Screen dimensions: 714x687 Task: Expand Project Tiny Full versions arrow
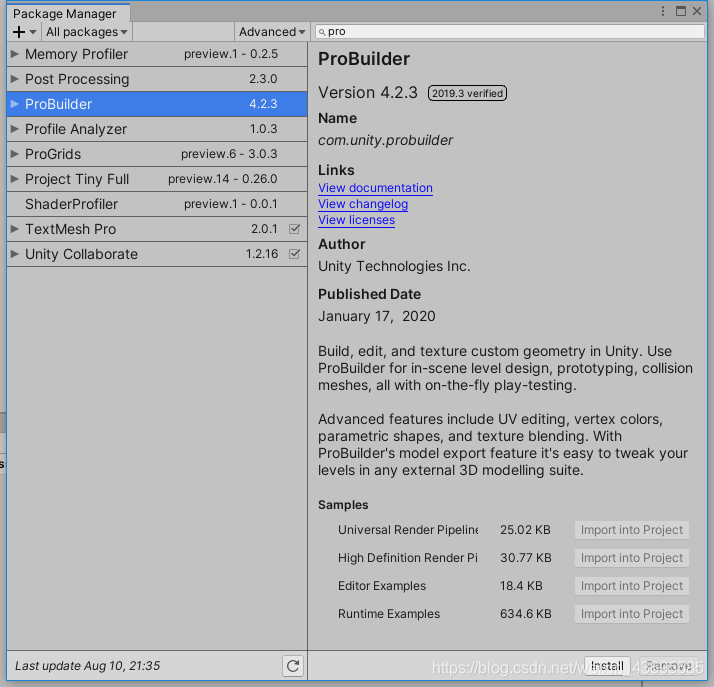click(15, 179)
